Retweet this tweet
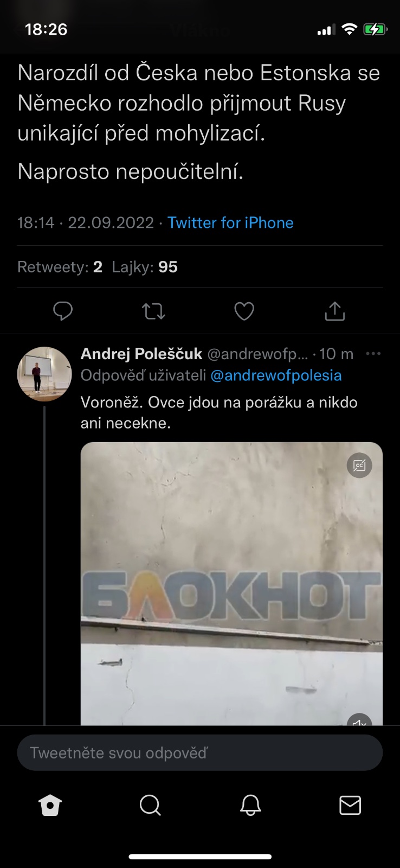The width and height of the screenshot is (400, 868). coord(153,311)
